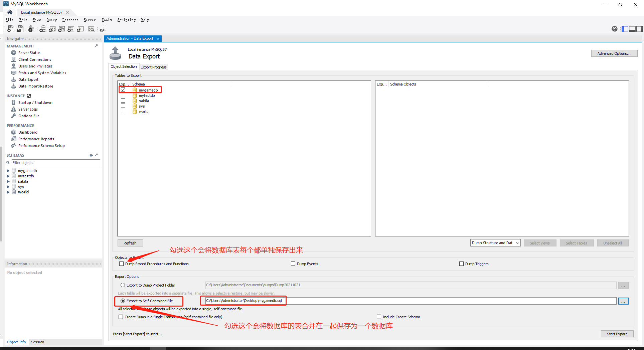644x350 pixels.
Task: Click the Server Status icon in Management
Action: (13, 52)
